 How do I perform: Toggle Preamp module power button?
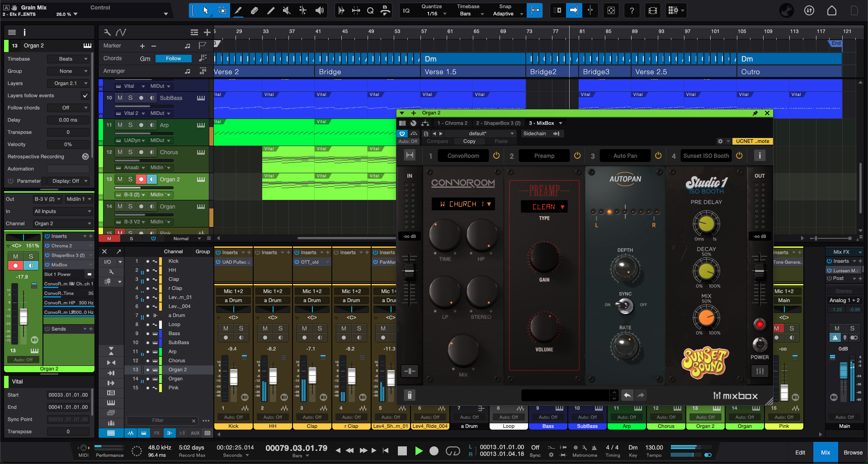pyautogui.click(x=577, y=156)
